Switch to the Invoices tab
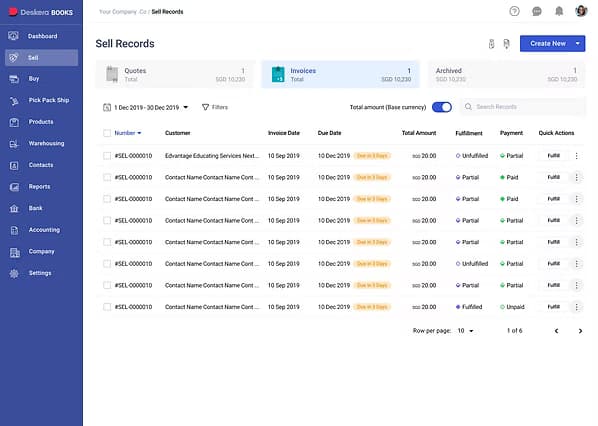This screenshot has height=426, width=598. point(341,74)
